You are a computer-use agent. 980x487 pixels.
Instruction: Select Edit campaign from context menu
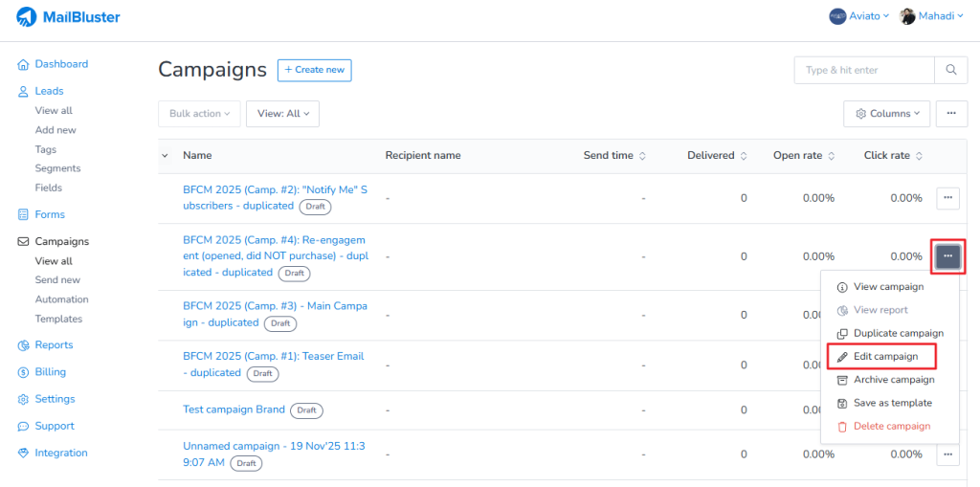pyautogui.click(x=885, y=356)
